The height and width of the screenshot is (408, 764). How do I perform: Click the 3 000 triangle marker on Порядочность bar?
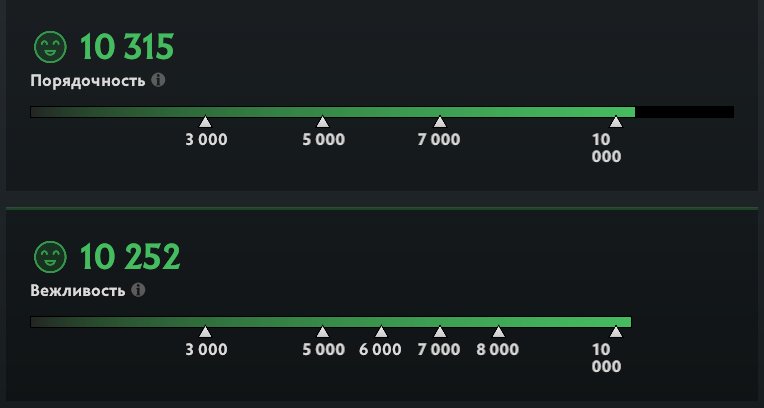[x=205, y=122]
